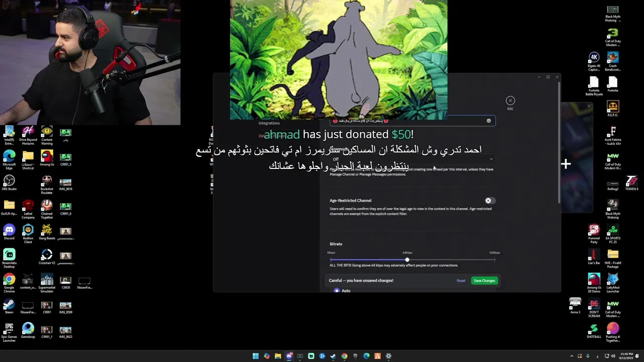Image resolution: width=644 pixels, height=362 pixels.
Task: Open clock showing 11:40 PM
Action: [x=627, y=356]
